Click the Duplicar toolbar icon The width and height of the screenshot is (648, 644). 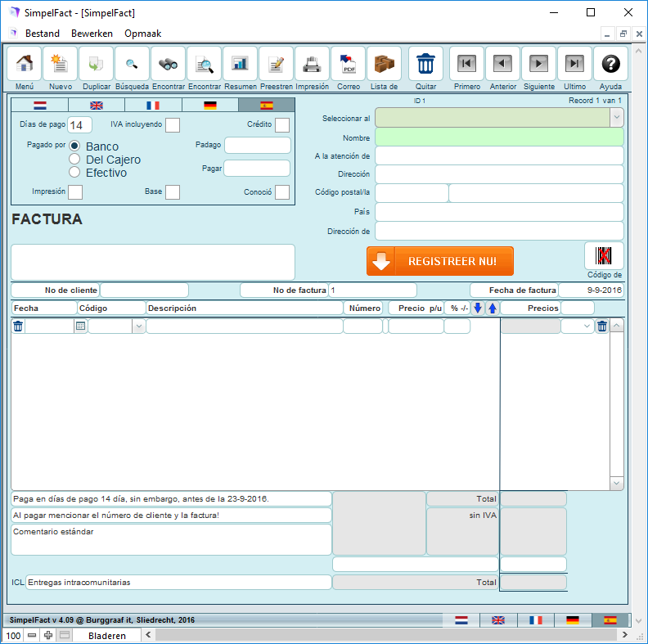[96, 64]
